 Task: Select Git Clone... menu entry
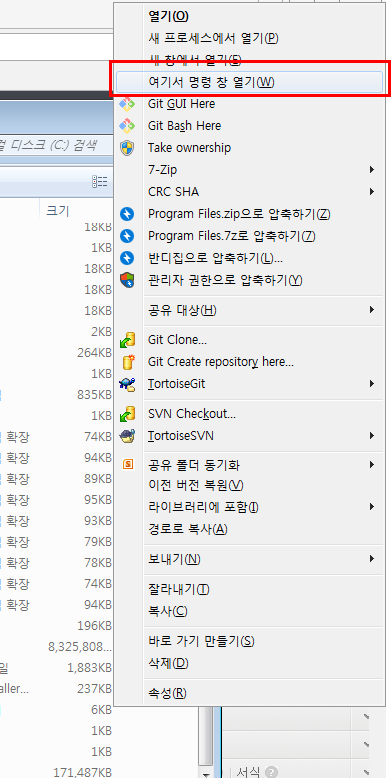[x=250, y=340]
